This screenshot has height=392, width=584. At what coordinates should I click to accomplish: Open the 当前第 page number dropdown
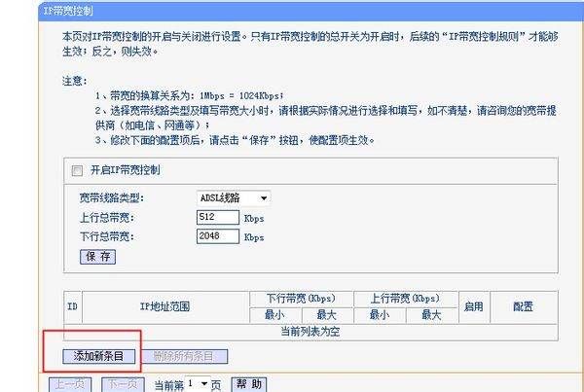[198, 383]
